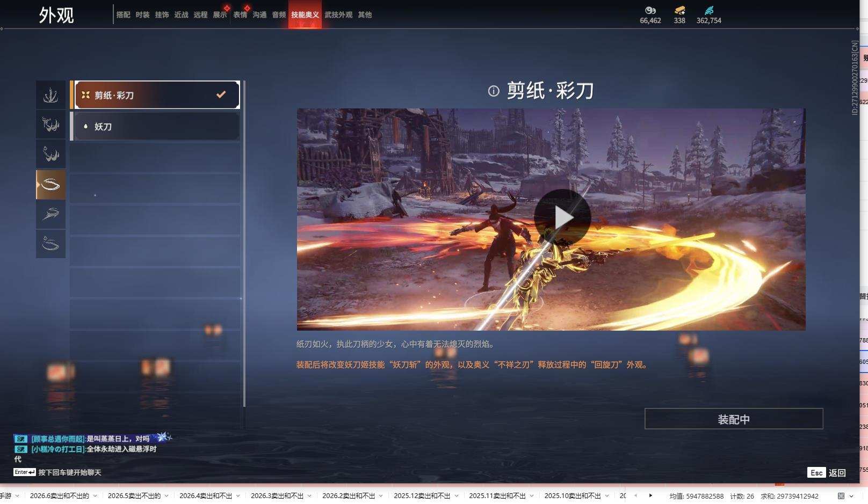The width and height of the screenshot is (868, 504).
Task: Select the fifth skill icon in sidebar
Action: (x=50, y=214)
